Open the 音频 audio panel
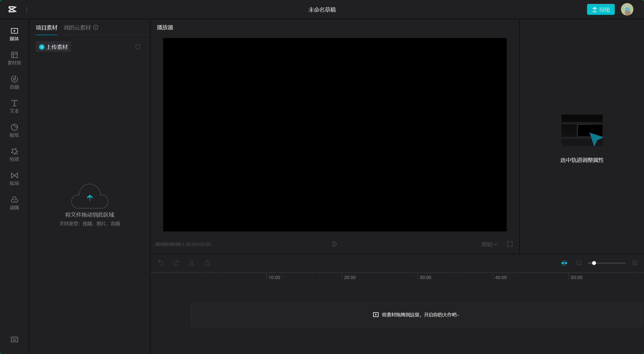644x354 pixels. [14, 82]
